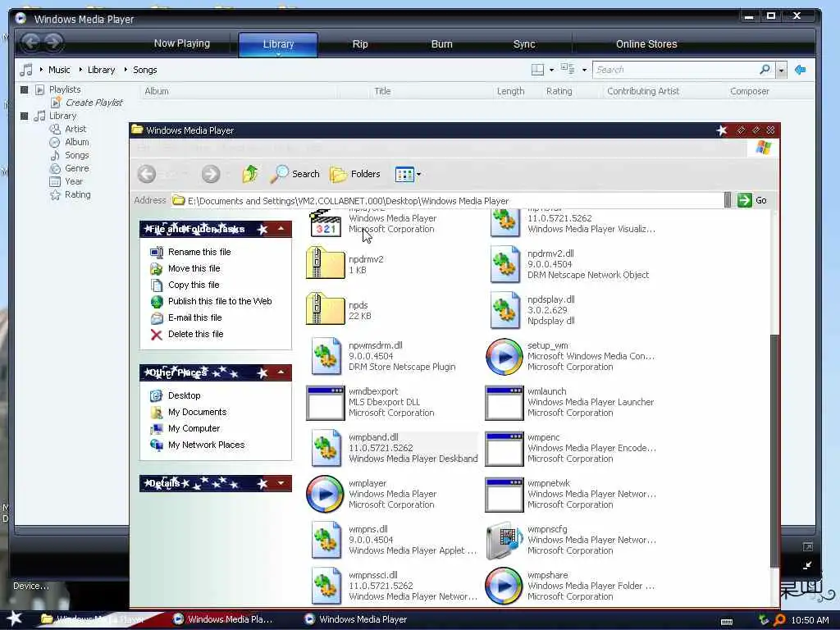Select the npwmsdrm.dll file icon
Viewport: 840px width, 630px height.
click(x=325, y=356)
